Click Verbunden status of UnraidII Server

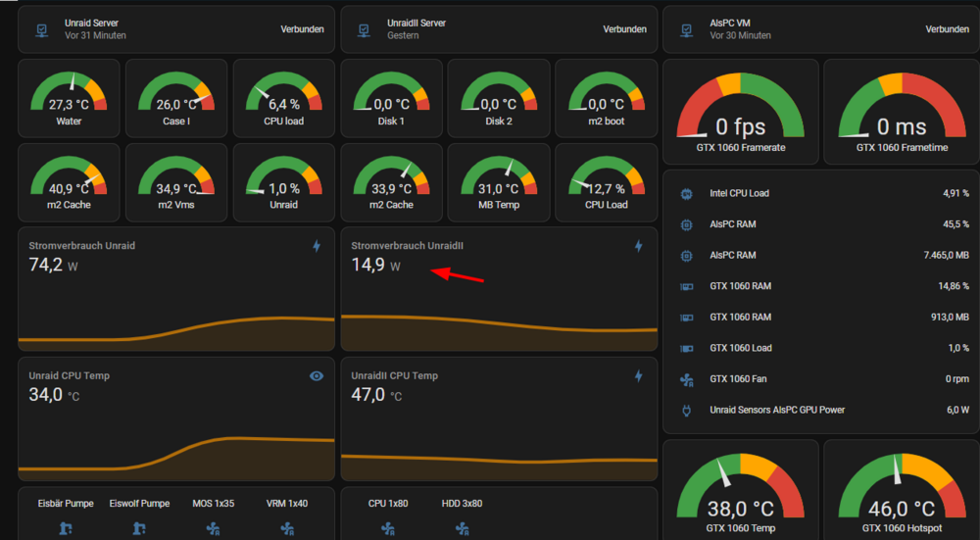pos(625,29)
